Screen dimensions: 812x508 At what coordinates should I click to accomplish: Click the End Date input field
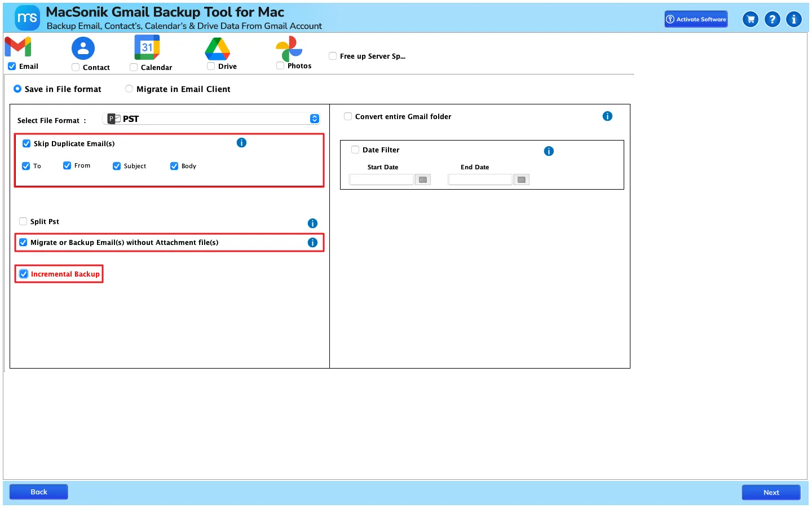(x=480, y=179)
